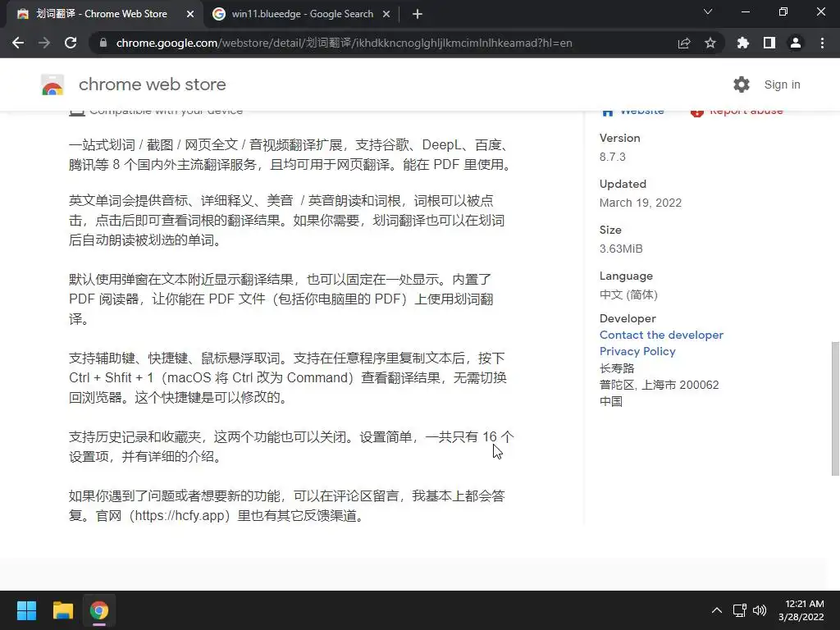
Task: Click the country line 中国
Action: click(610, 401)
